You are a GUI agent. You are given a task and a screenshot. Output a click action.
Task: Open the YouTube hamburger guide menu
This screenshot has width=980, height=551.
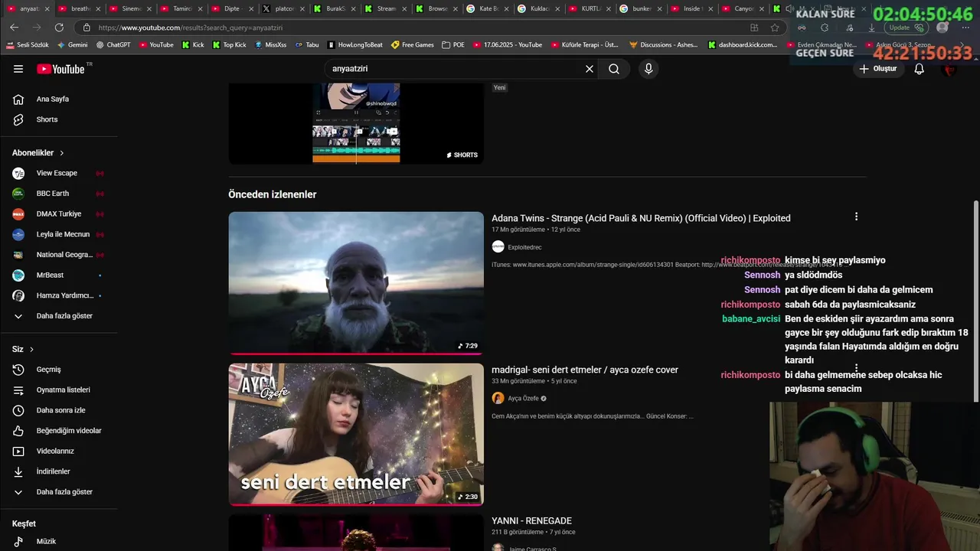pos(18,69)
